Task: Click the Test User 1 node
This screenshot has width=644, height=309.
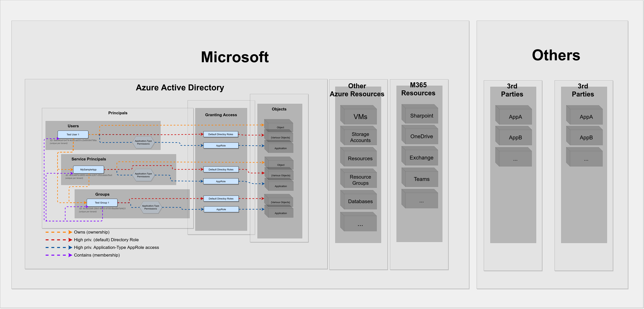Action: pos(73,134)
